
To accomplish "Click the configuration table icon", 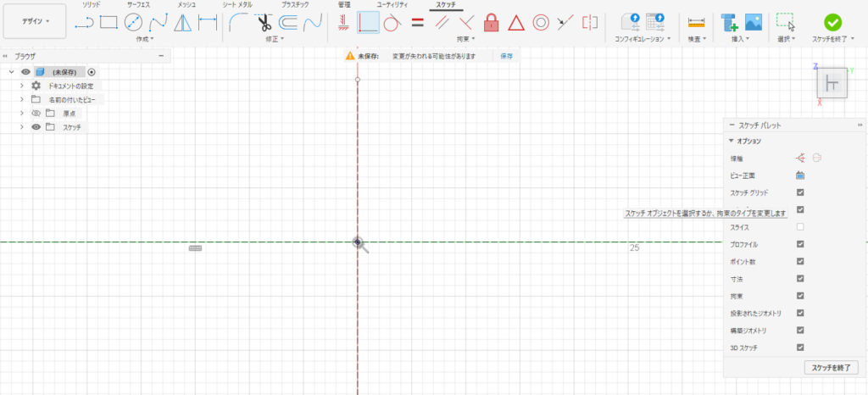I will click(655, 23).
